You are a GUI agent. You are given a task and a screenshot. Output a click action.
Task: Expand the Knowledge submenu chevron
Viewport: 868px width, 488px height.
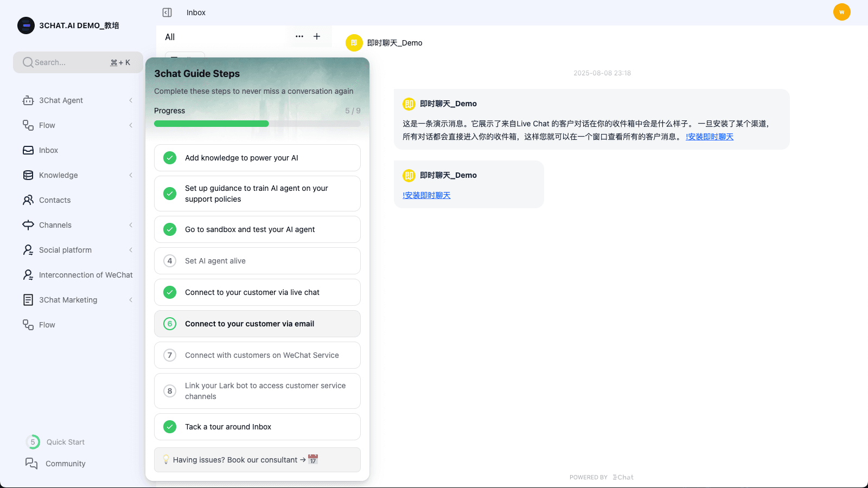(x=131, y=175)
